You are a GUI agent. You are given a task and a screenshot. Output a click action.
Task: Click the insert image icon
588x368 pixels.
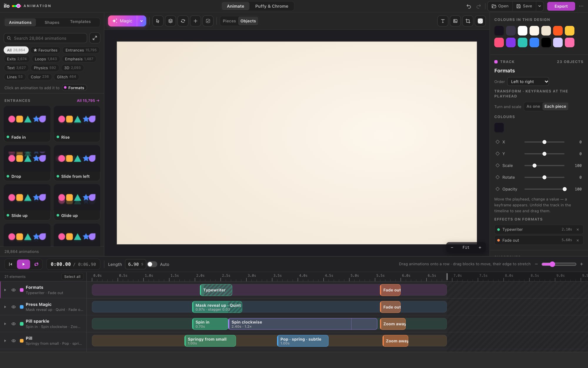(455, 21)
